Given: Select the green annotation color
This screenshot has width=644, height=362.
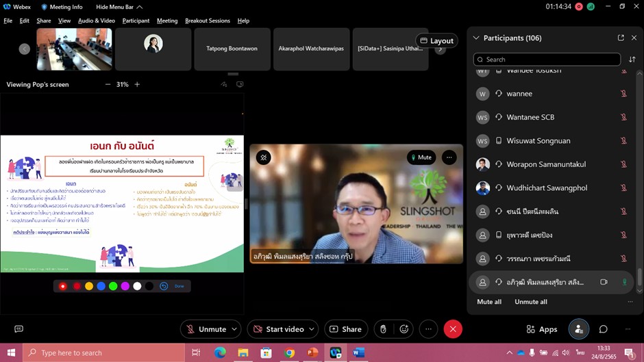Looking at the screenshot, I should 113,286.
